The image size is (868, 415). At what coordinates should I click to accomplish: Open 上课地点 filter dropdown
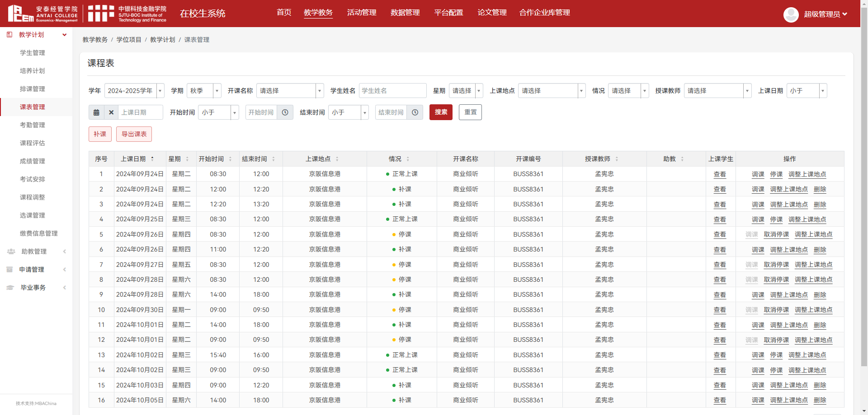click(x=552, y=91)
